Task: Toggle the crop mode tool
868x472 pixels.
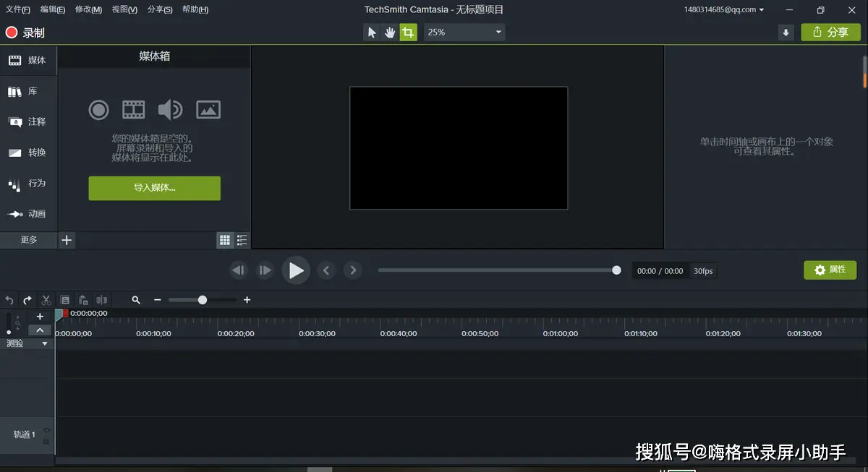Action: [409, 33]
